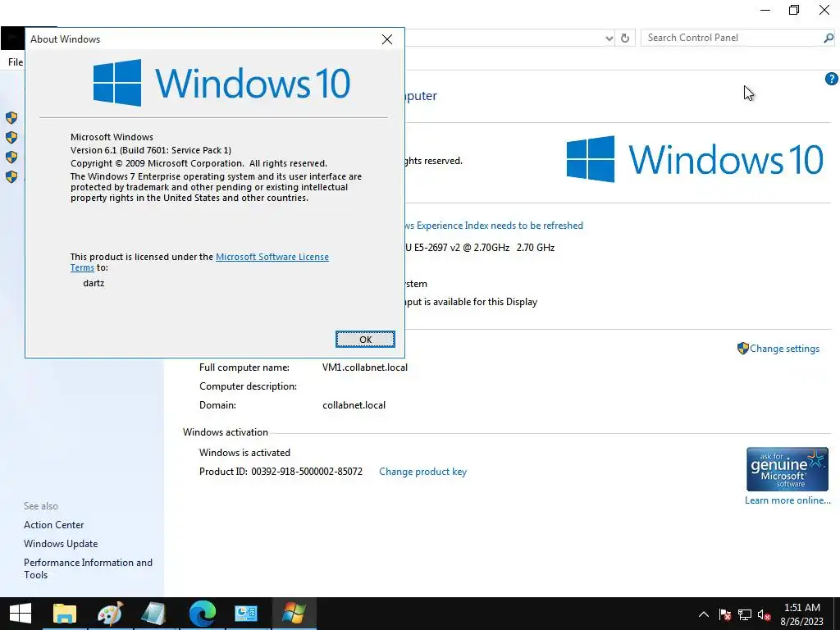Image resolution: width=840 pixels, height=630 pixels.
Task: Open the clock showing 1:51 AM
Action: point(802,614)
